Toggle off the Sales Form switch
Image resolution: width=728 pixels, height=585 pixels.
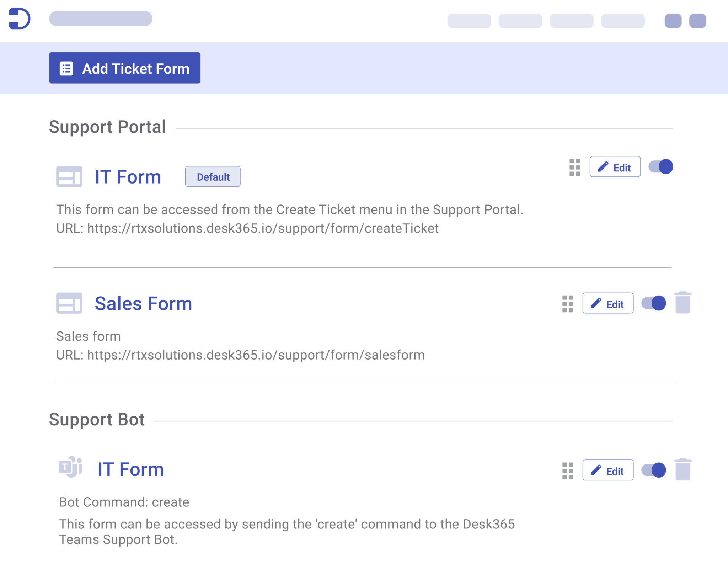654,303
